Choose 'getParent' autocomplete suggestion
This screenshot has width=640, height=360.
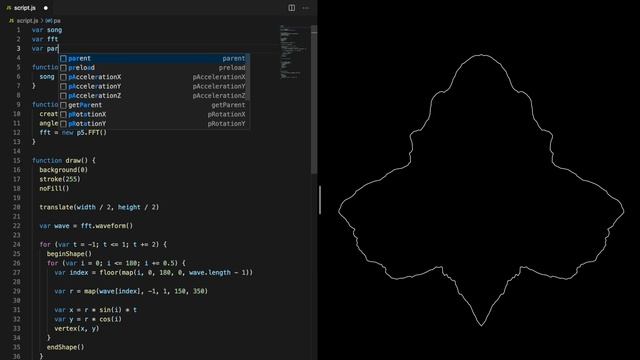[154, 105]
